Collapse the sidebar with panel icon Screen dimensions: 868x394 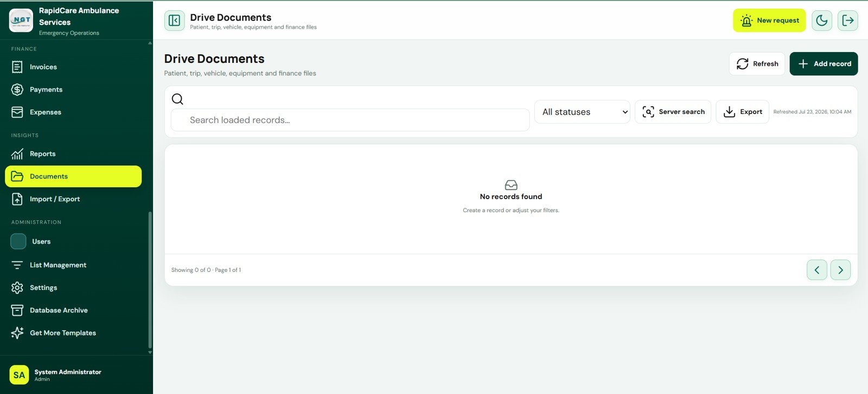tap(175, 21)
